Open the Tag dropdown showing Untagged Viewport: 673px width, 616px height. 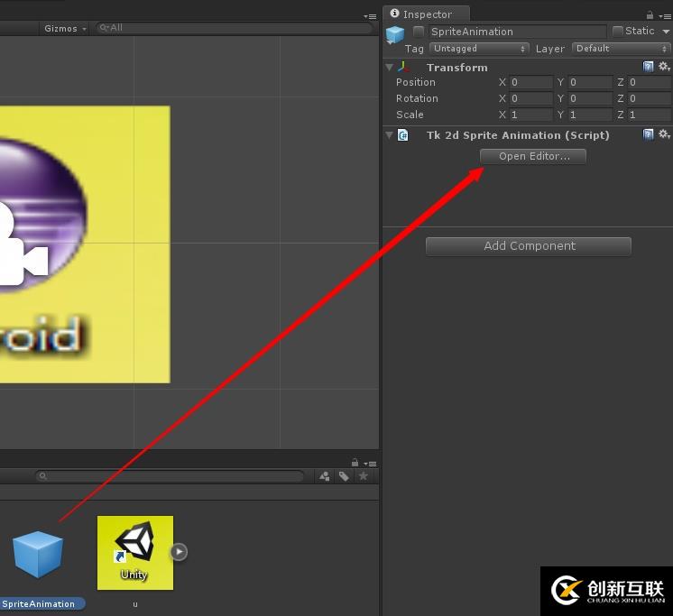(x=479, y=49)
